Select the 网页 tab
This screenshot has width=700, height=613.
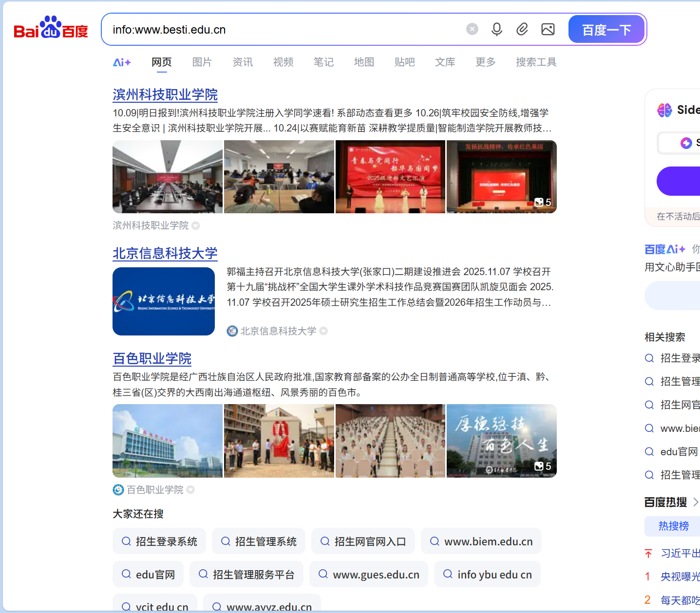coord(162,62)
